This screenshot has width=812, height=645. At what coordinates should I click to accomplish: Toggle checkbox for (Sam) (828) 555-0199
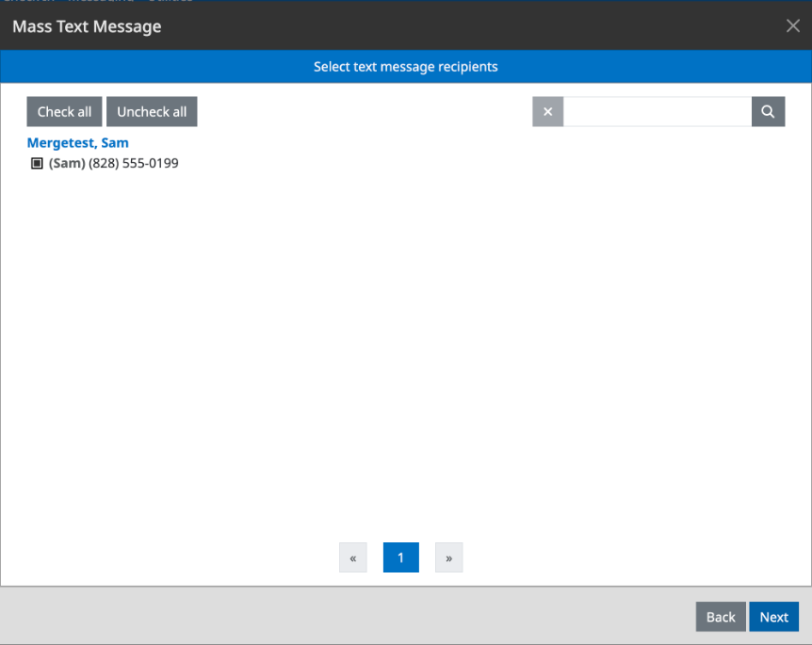(37, 164)
